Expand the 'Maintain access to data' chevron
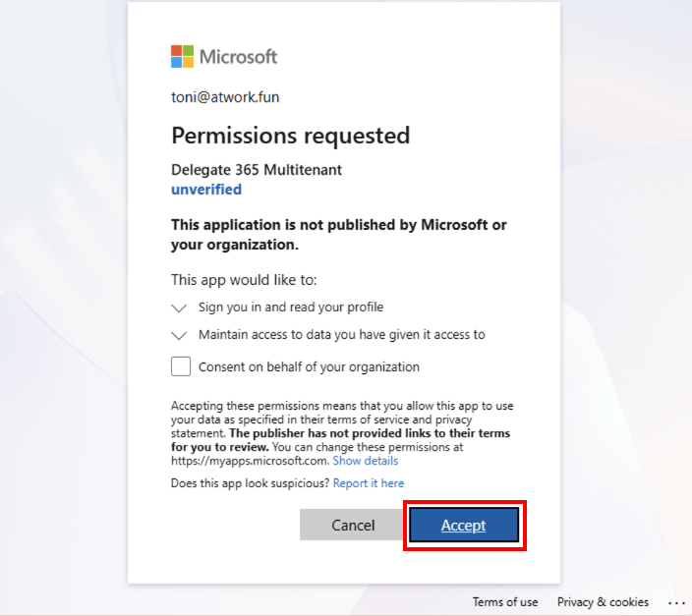This screenshot has width=692, height=616. click(179, 335)
